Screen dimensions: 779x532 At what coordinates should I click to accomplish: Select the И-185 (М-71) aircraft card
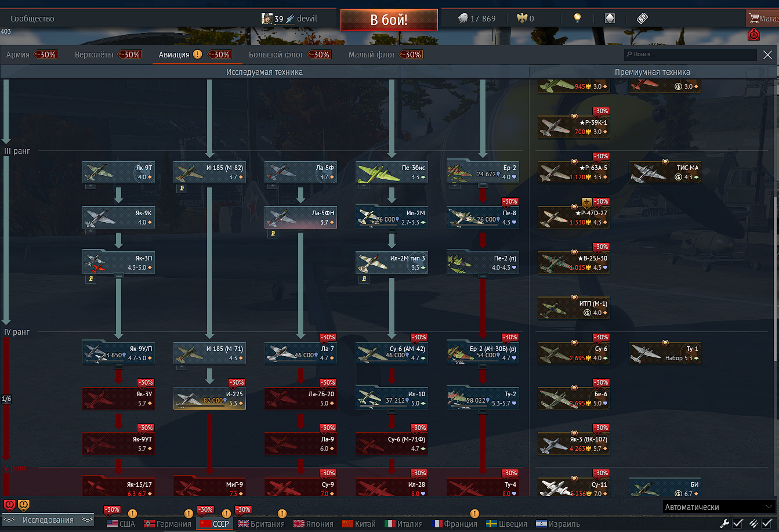[x=210, y=353]
